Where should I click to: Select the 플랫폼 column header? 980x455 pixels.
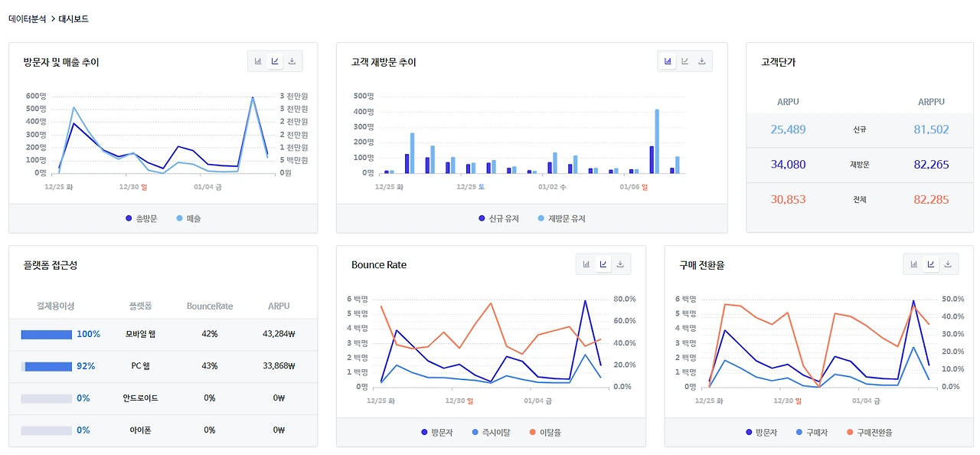point(140,306)
